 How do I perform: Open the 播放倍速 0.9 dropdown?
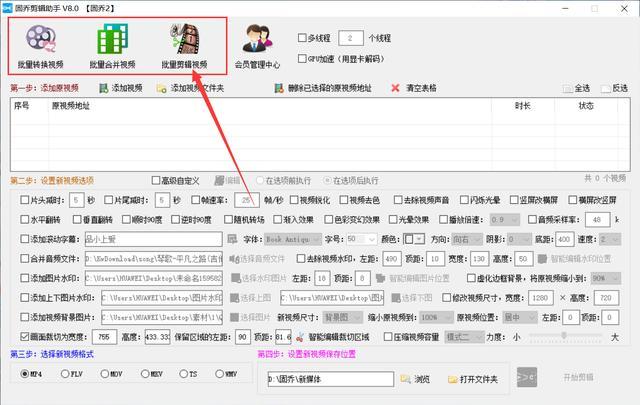click(x=504, y=220)
